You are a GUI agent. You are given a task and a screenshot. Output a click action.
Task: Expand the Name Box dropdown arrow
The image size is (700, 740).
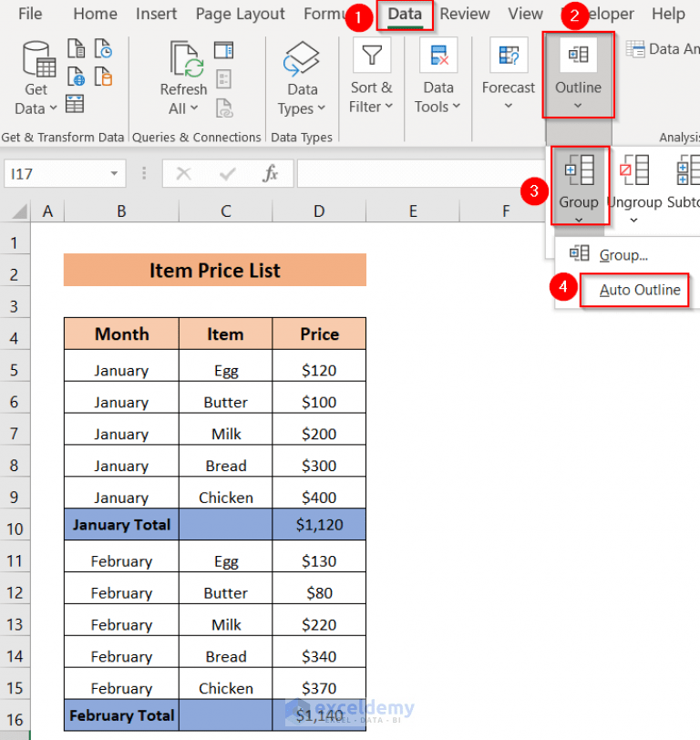(x=114, y=173)
